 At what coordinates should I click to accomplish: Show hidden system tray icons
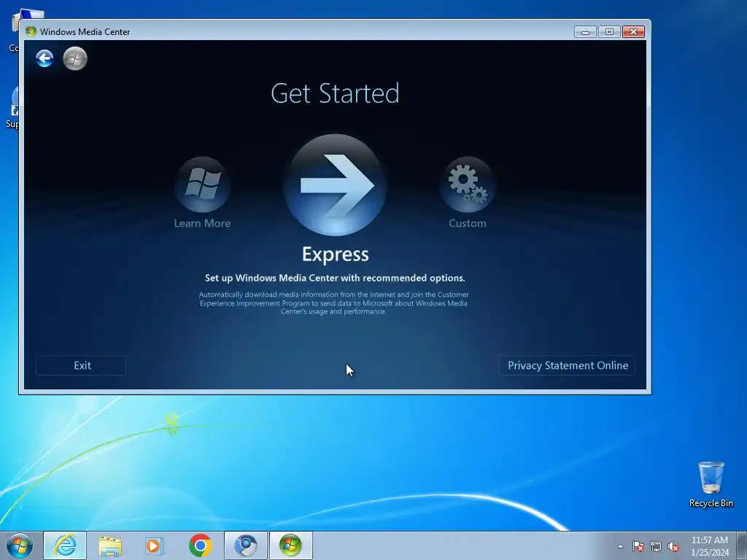click(x=620, y=546)
